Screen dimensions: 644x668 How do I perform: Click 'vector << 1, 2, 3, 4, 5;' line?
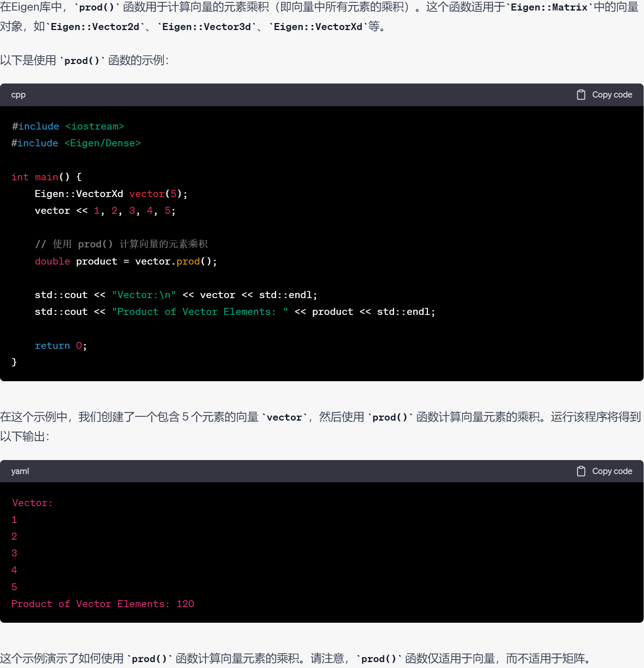click(105, 211)
